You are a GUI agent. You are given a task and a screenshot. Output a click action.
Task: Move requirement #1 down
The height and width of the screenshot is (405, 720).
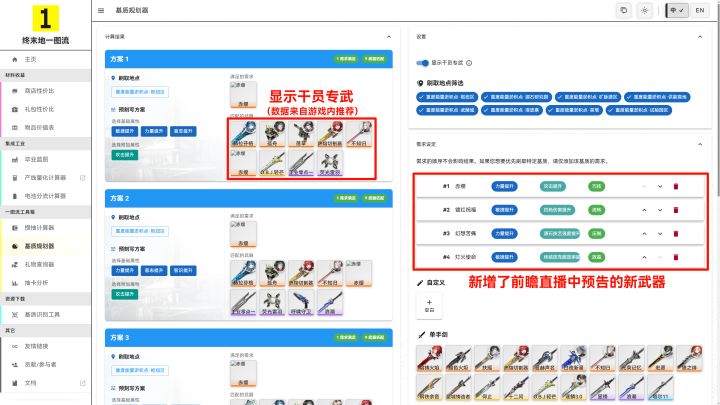660,186
